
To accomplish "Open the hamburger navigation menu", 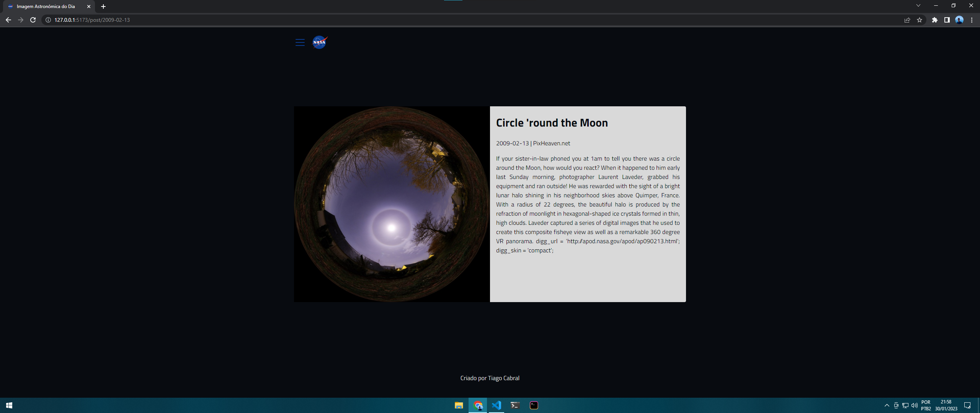I will pos(300,42).
